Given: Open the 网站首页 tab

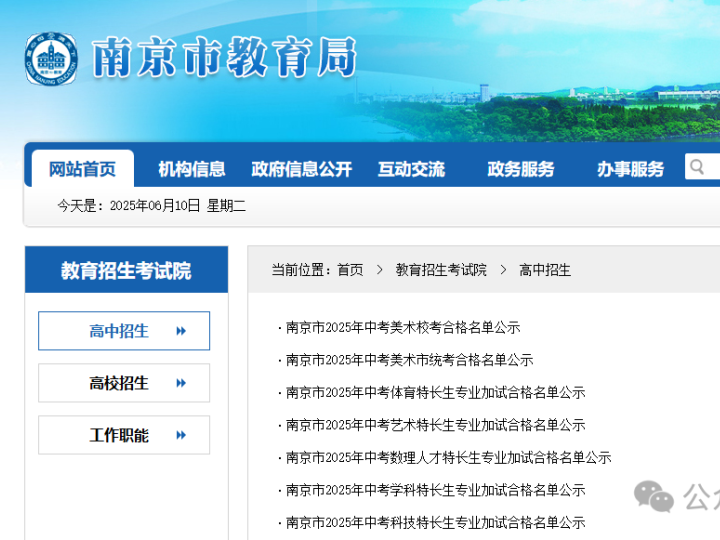Looking at the screenshot, I should 83,169.
